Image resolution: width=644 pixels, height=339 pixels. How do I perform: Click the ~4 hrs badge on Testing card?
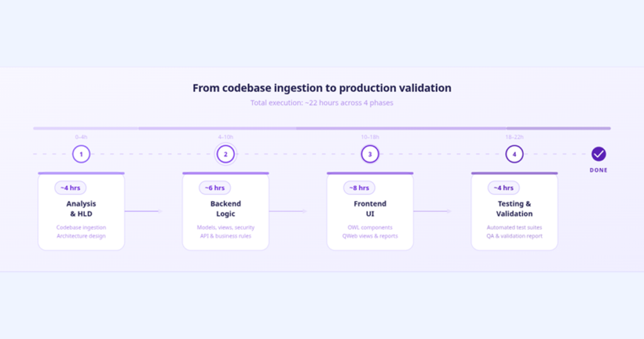tap(504, 188)
